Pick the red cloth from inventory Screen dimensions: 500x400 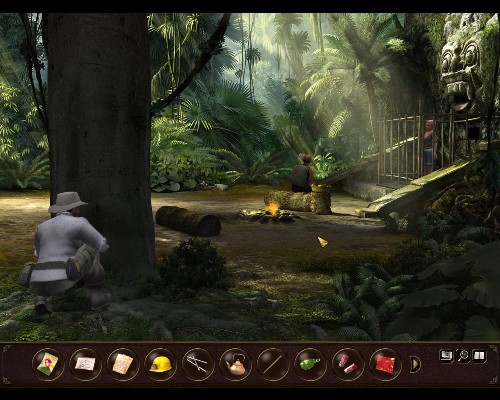pos(385,364)
